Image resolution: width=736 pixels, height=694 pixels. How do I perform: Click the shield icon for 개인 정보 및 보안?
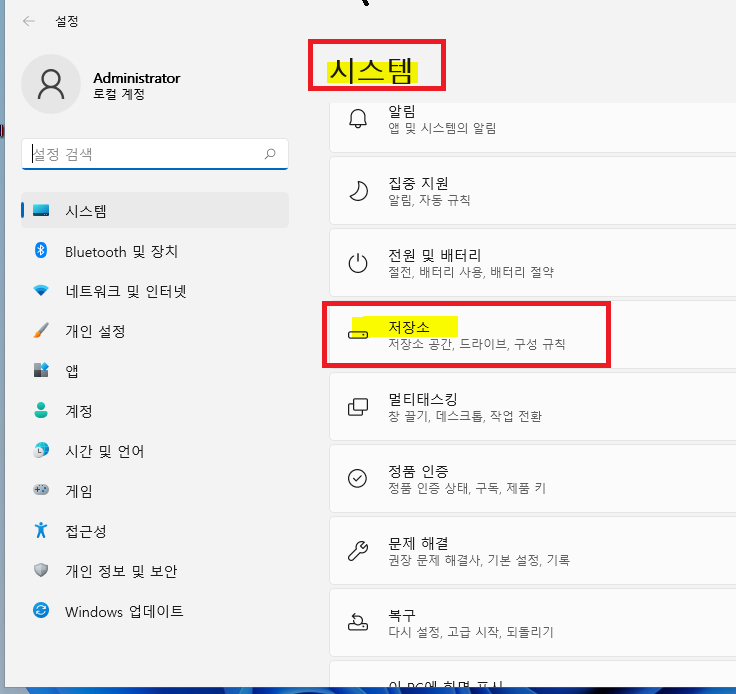41,570
